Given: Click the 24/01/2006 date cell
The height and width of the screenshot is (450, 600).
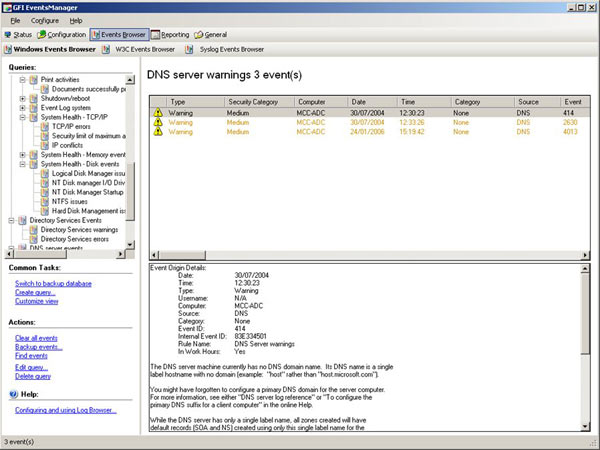Looking at the screenshot, I should (367, 132).
